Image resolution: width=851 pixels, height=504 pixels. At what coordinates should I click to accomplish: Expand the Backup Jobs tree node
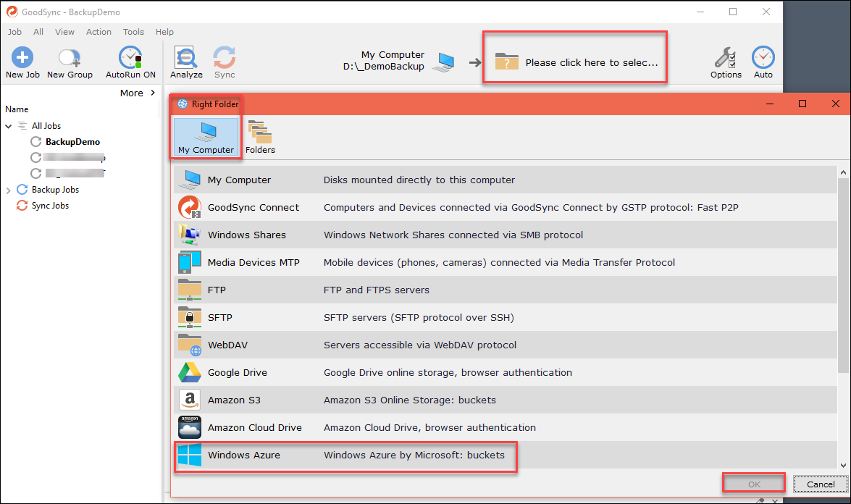(8, 190)
